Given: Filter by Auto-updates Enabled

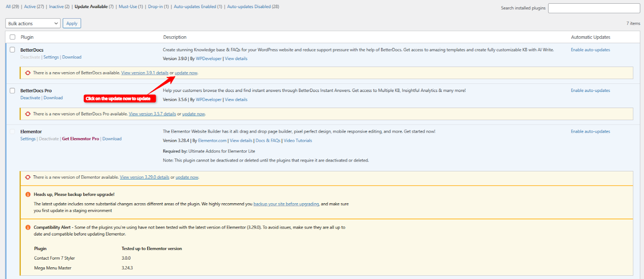Looking at the screenshot, I should [198, 6].
